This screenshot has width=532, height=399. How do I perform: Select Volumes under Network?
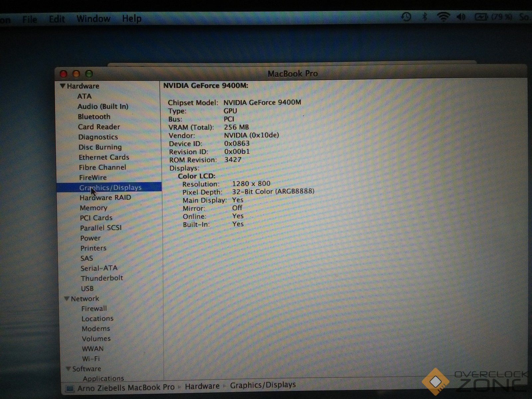[96, 338]
